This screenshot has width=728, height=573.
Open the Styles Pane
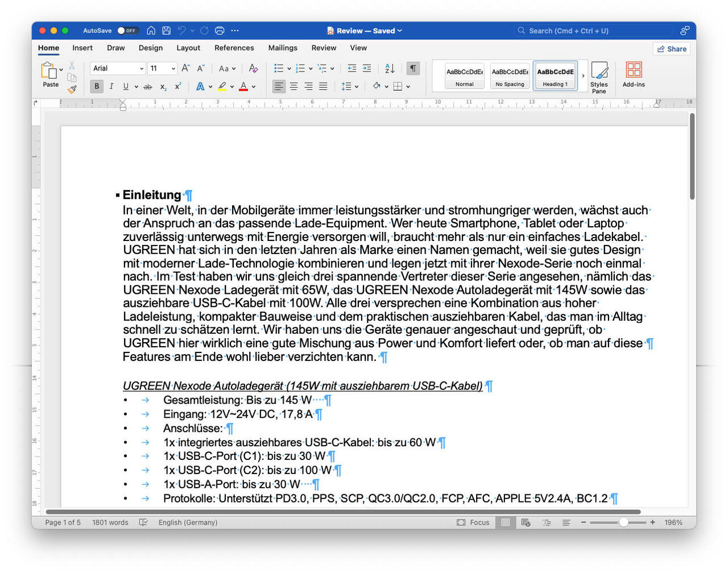click(599, 77)
